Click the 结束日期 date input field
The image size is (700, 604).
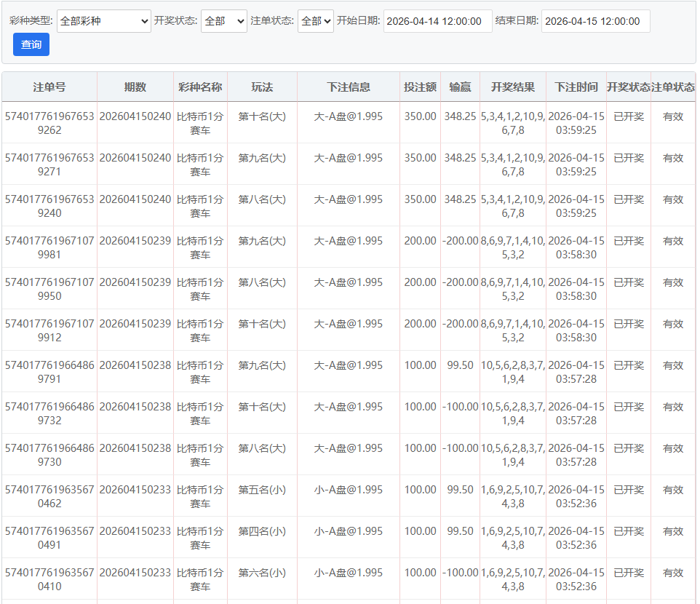[595, 21]
